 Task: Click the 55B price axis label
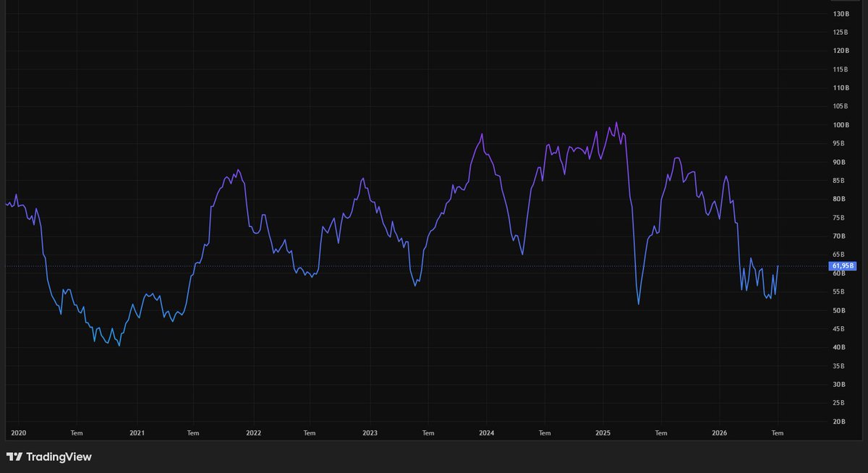coord(839,291)
